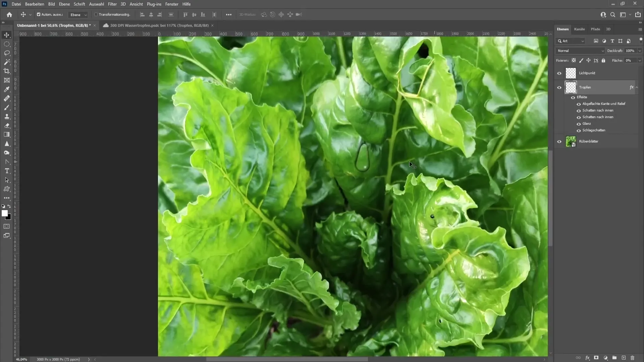
Task: Open the Bearbeiten menu
Action: tap(35, 4)
